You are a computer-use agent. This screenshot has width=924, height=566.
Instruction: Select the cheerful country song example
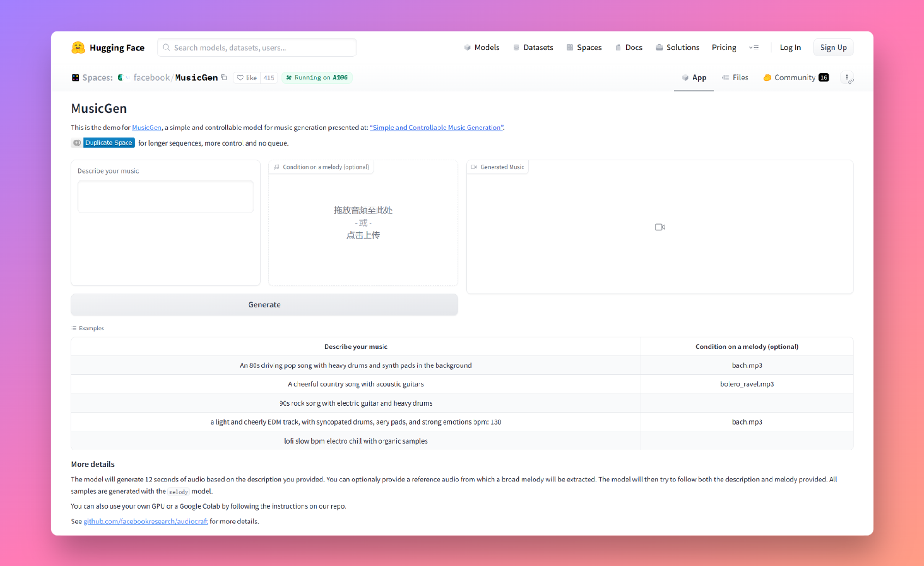[356, 384]
